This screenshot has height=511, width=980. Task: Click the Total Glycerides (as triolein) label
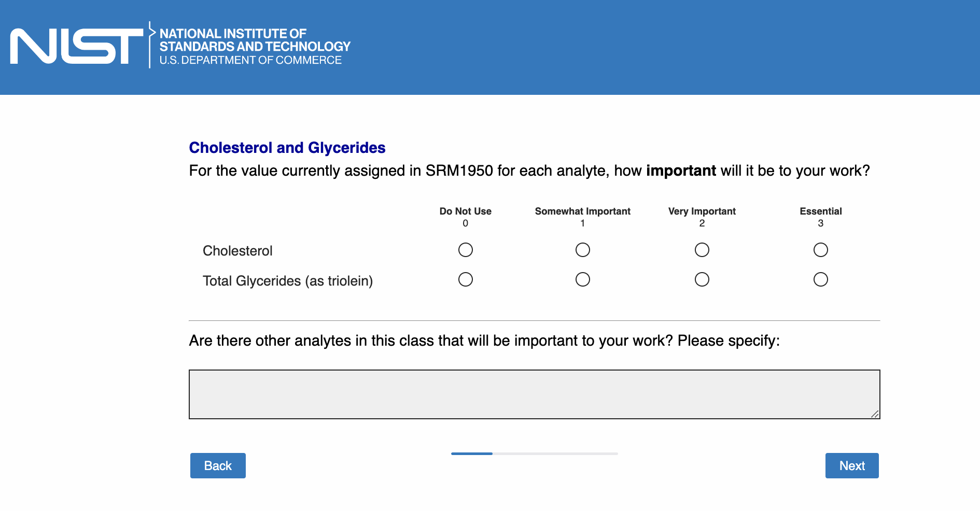pyautogui.click(x=288, y=281)
